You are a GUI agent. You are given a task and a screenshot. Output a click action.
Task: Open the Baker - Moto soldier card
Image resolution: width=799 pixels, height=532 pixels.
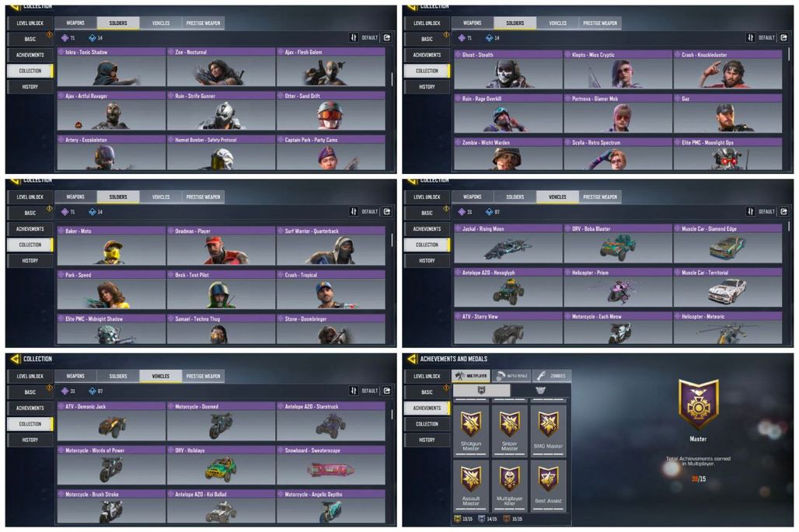click(x=112, y=246)
